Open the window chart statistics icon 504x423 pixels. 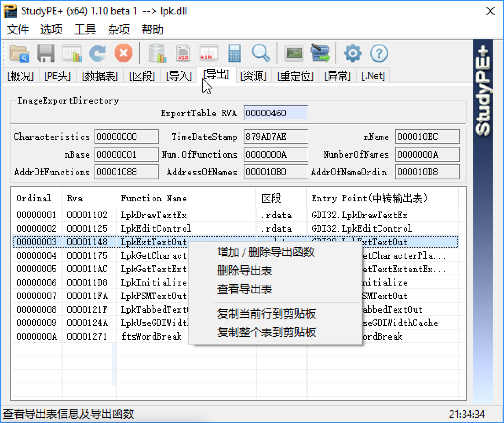click(72, 53)
